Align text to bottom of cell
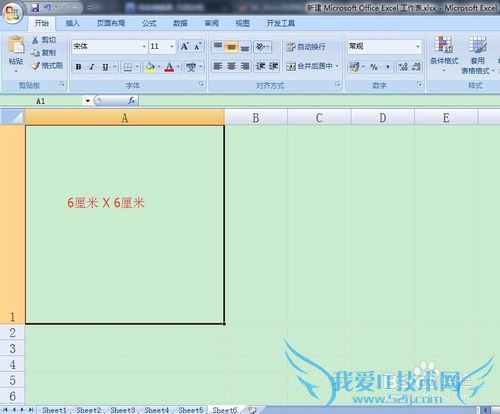This screenshot has width=500, height=414. [x=245, y=47]
